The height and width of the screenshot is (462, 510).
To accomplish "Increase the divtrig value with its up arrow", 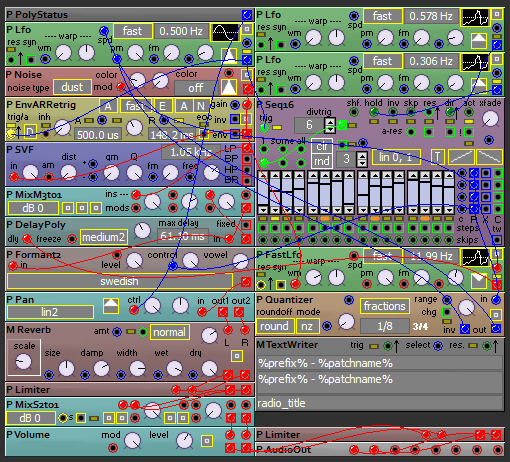I will pyautogui.click(x=330, y=122).
